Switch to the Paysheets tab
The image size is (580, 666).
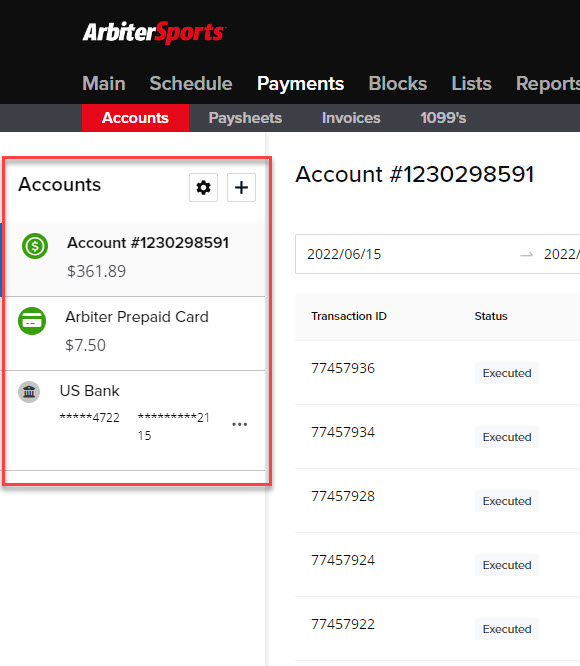pyautogui.click(x=245, y=118)
